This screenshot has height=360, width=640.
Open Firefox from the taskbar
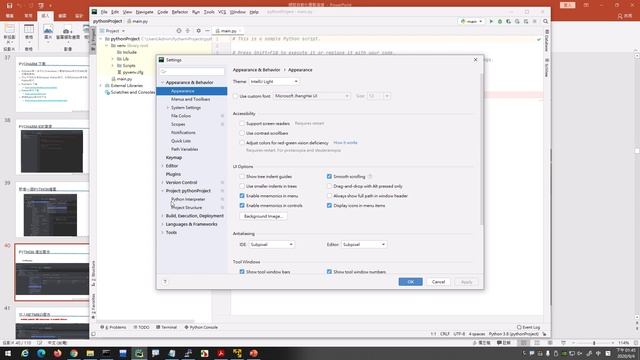[x=58, y=353]
